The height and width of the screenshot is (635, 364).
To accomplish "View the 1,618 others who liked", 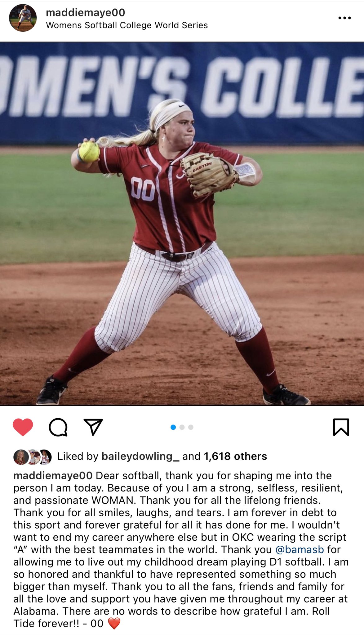I will click(235, 456).
